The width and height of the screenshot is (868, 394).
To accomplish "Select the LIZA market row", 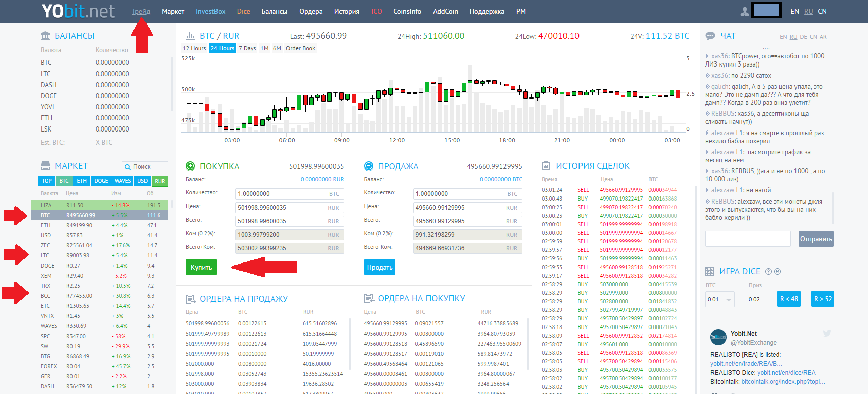I will tap(100, 205).
